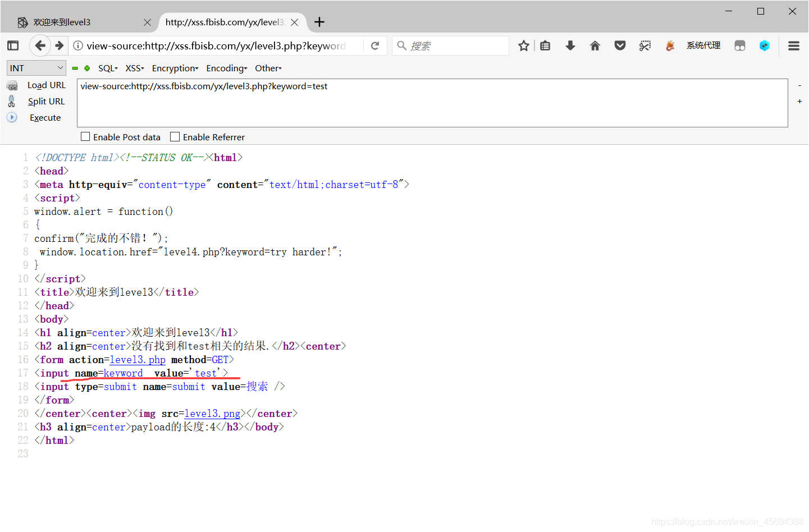Open the XSS dropdown menu
The height and width of the screenshot is (532, 809).
(135, 68)
